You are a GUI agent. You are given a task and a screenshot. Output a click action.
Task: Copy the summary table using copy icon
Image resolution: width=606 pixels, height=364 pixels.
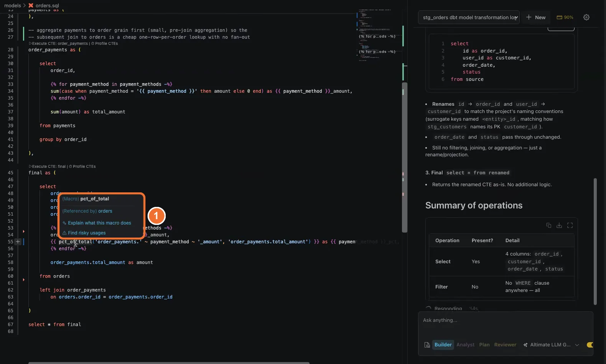[x=548, y=225]
